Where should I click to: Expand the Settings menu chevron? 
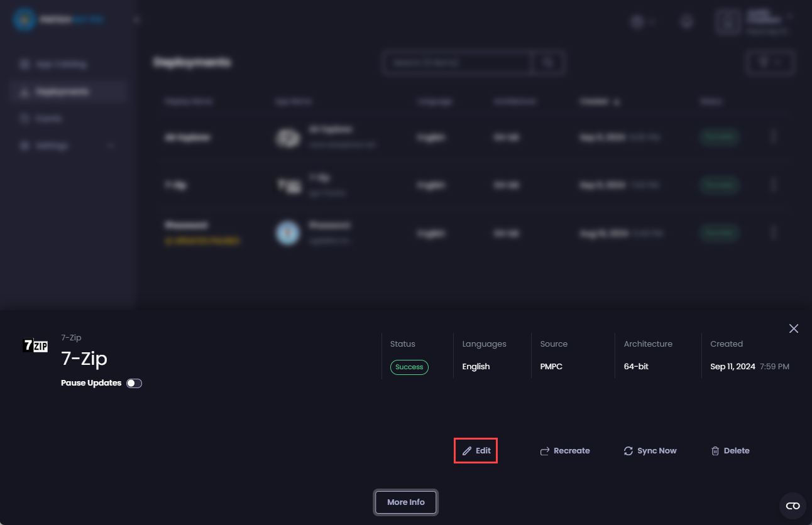coord(111,145)
